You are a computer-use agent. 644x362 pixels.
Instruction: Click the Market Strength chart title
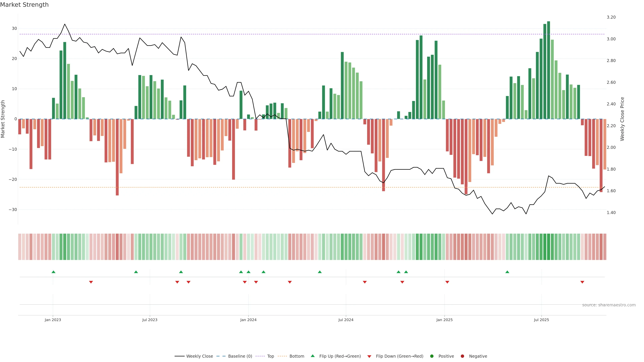[24, 5]
